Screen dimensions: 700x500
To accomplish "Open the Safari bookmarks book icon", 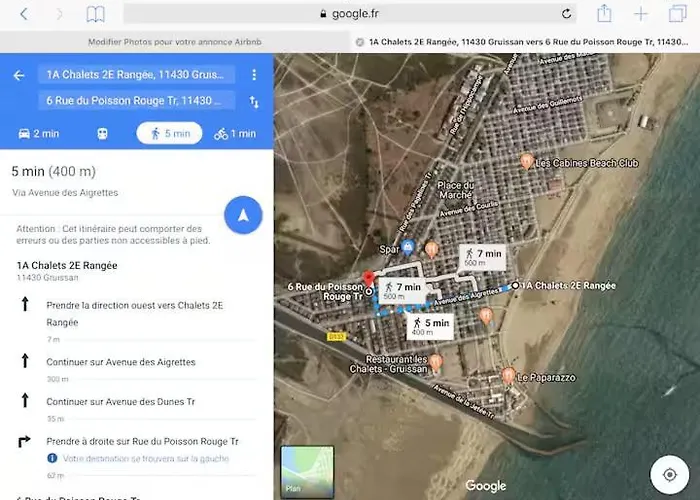I will (95, 14).
